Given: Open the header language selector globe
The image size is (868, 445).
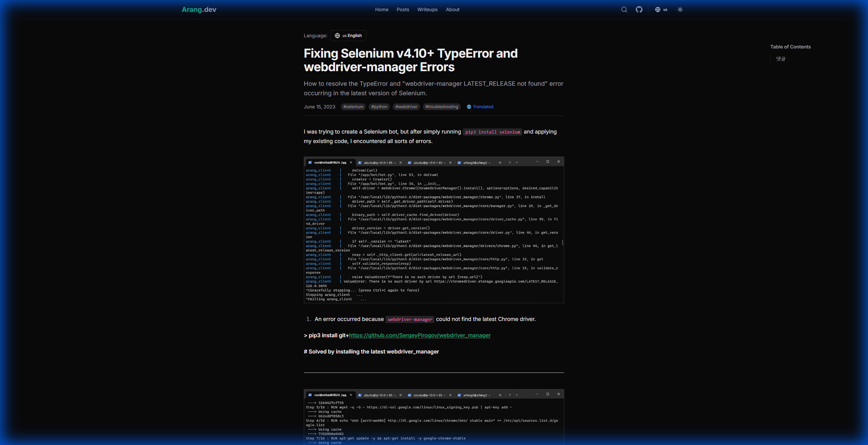Looking at the screenshot, I should [661, 9].
